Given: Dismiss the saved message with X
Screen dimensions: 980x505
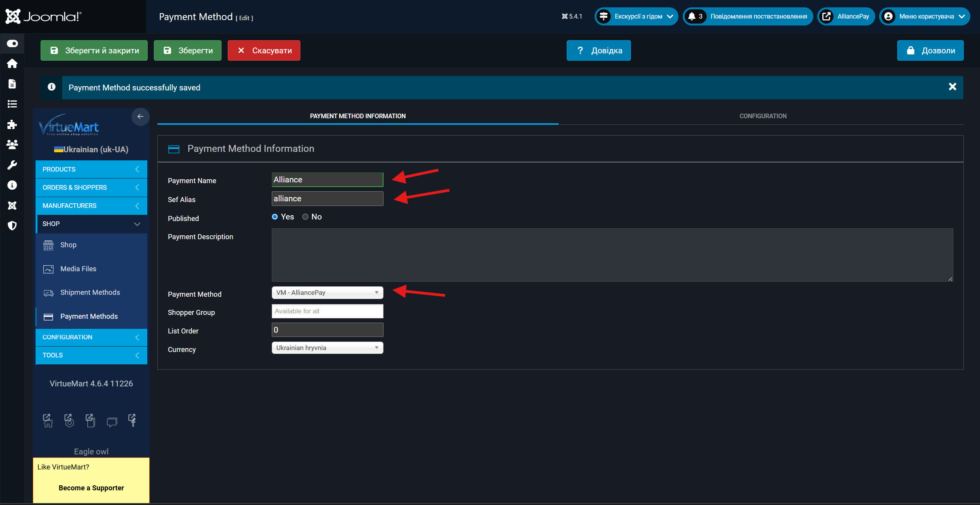Looking at the screenshot, I should (952, 87).
